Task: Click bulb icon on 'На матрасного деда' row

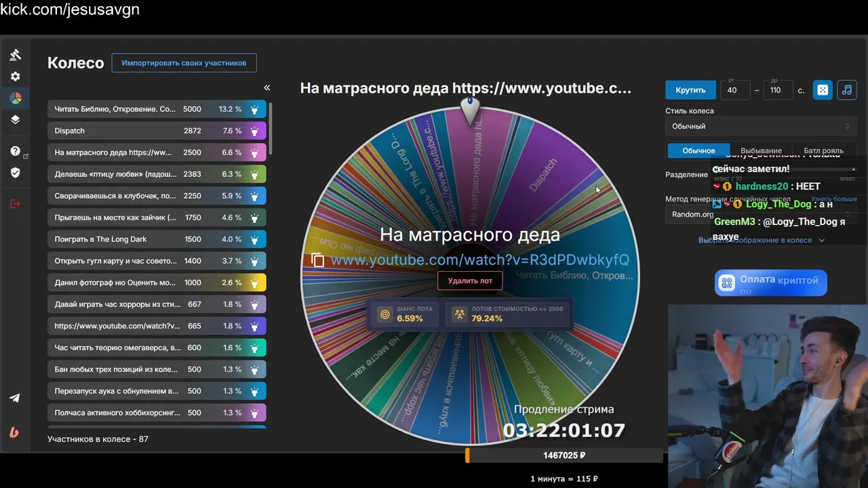Action: coord(254,152)
